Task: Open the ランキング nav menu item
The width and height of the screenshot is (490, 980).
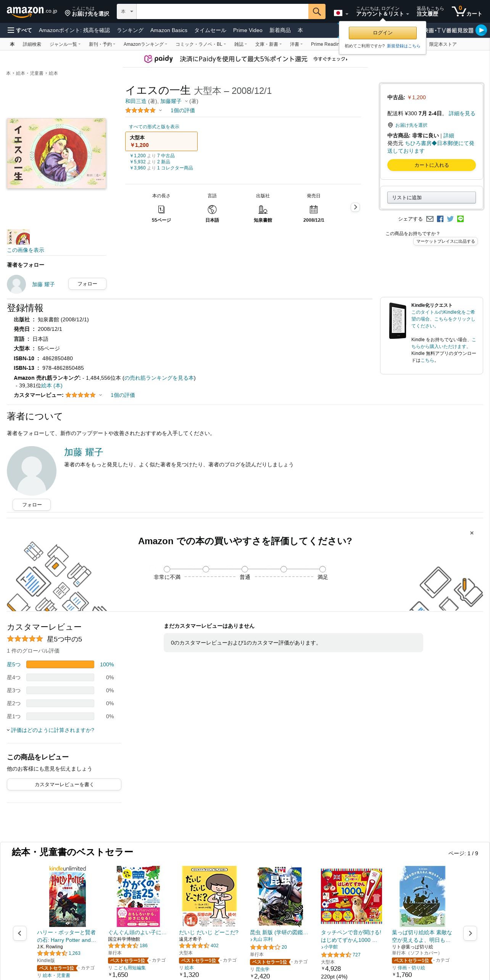Action: tap(130, 30)
